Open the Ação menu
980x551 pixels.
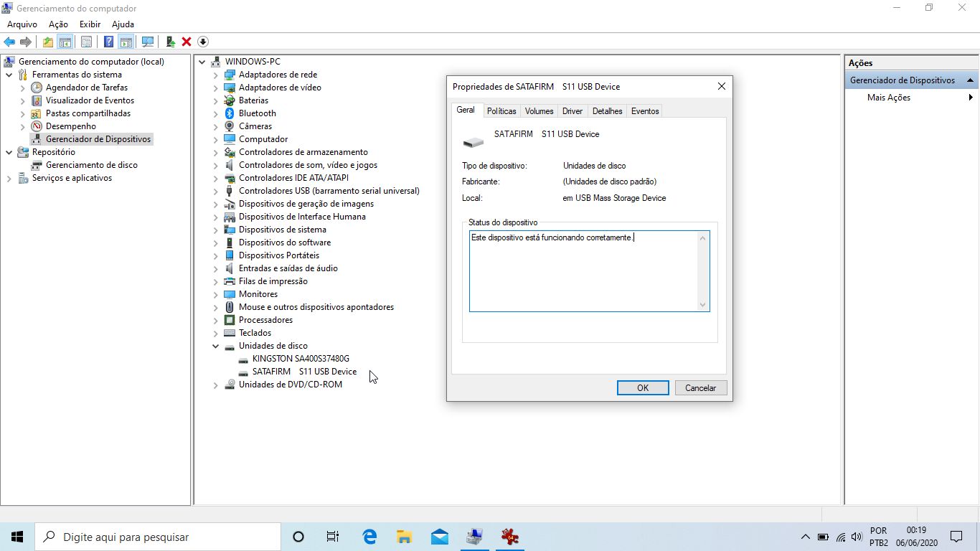pos(58,24)
